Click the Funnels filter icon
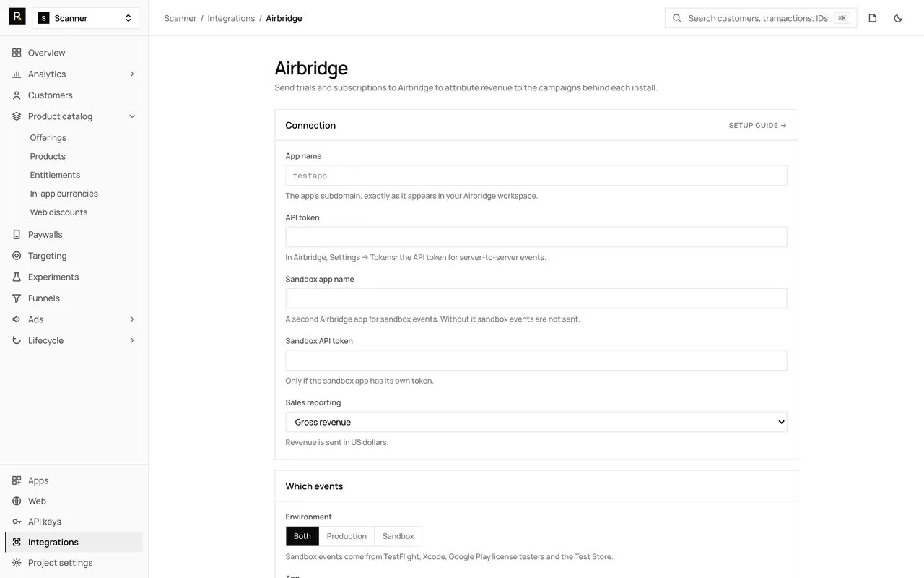Screen dimensions: 924x578 coord(17,298)
